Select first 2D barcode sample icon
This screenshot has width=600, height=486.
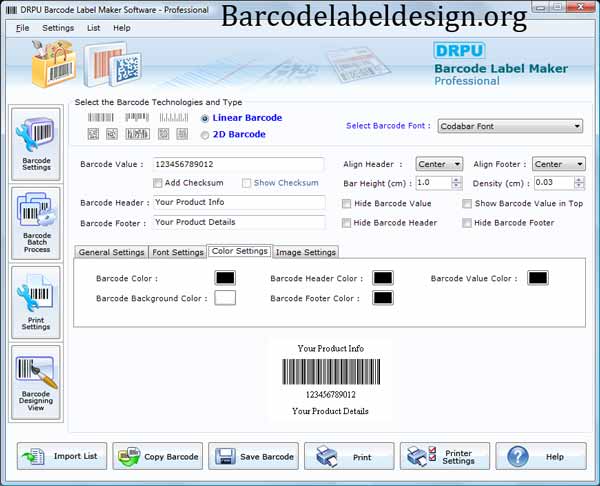[93, 134]
